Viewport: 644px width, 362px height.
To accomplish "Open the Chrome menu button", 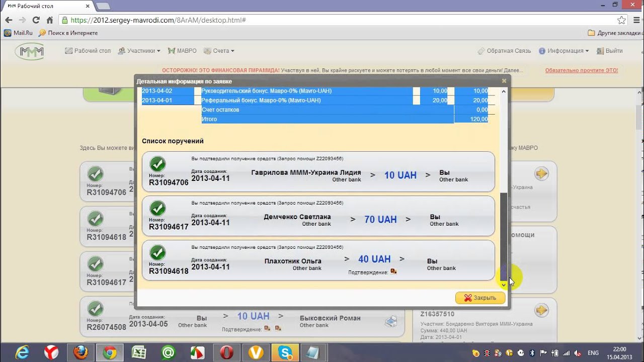I will [635, 20].
